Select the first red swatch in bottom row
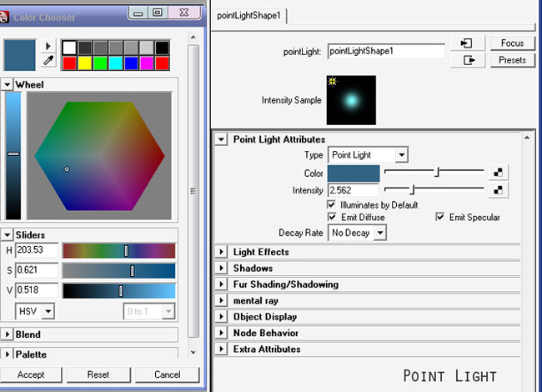 69,63
